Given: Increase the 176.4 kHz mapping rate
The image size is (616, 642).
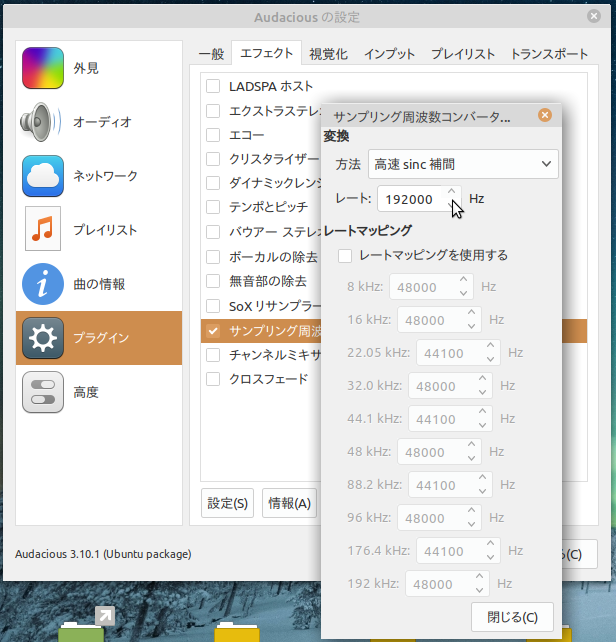Looking at the screenshot, I should pyautogui.click(x=490, y=543).
